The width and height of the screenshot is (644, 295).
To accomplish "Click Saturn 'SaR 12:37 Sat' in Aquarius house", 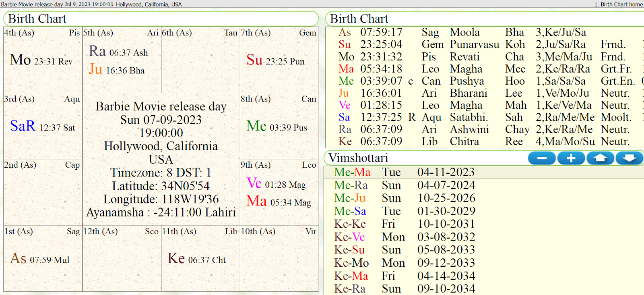I will (43, 126).
